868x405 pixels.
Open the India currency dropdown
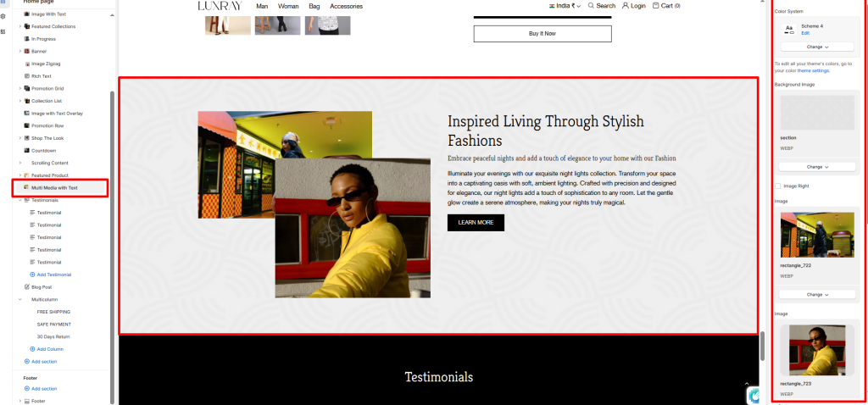pos(565,6)
